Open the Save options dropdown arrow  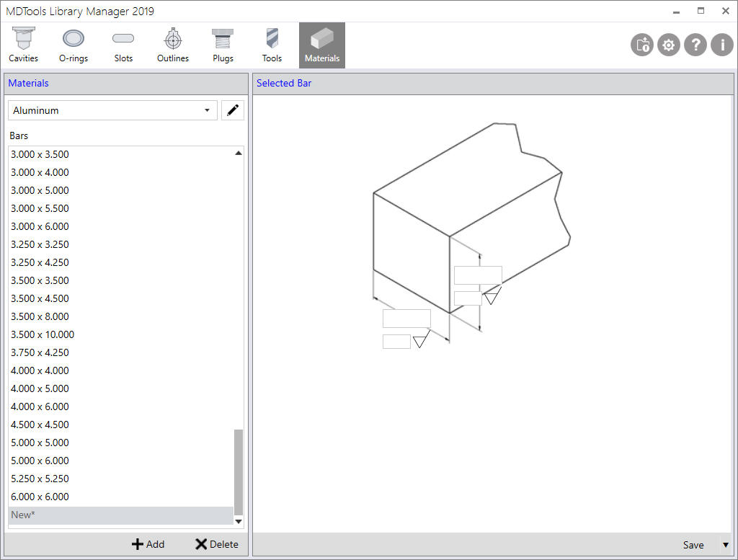coord(726,545)
